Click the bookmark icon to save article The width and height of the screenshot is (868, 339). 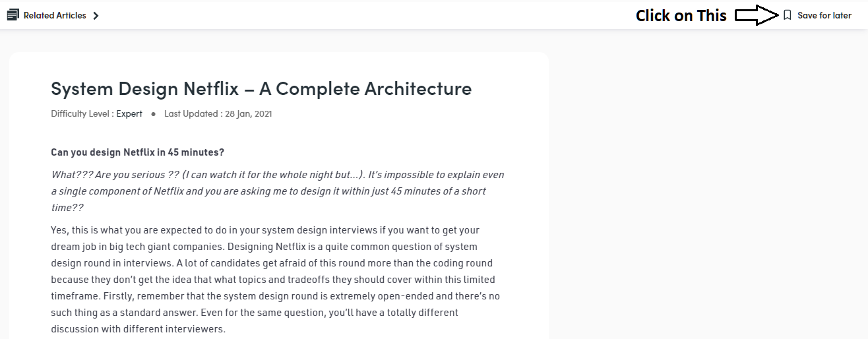point(787,15)
